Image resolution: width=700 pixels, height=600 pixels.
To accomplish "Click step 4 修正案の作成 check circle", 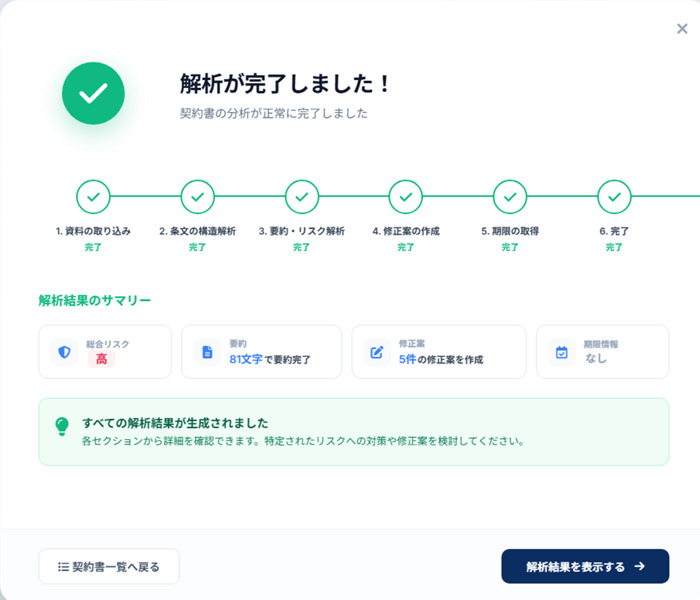I will point(406,197).
